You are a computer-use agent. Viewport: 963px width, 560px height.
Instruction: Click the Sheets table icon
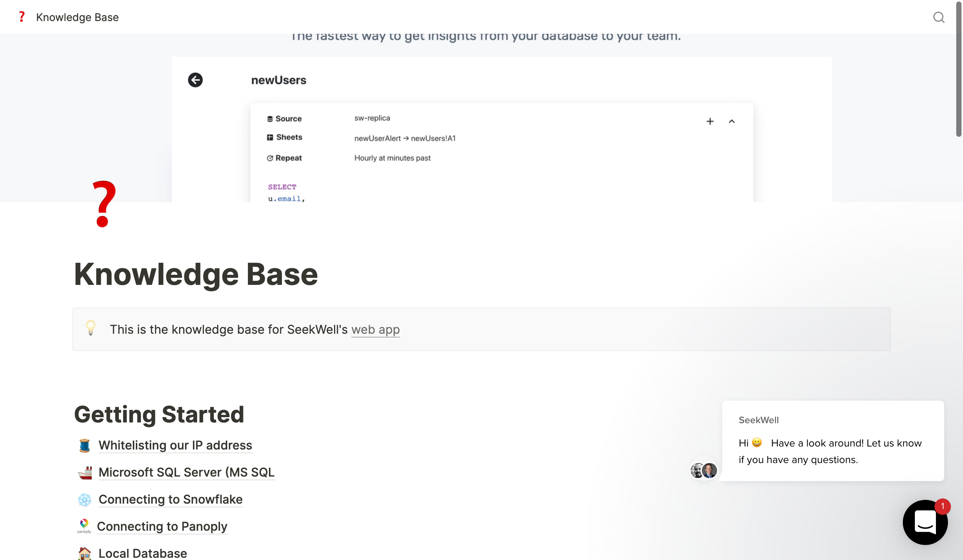[270, 137]
